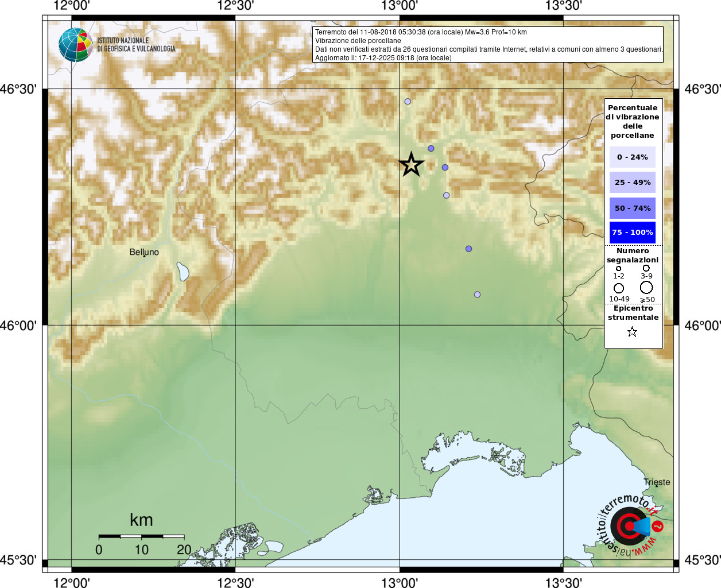Click the 'Terremoto del 11-08-2018' header line
The image size is (721, 588).
point(421,32)
